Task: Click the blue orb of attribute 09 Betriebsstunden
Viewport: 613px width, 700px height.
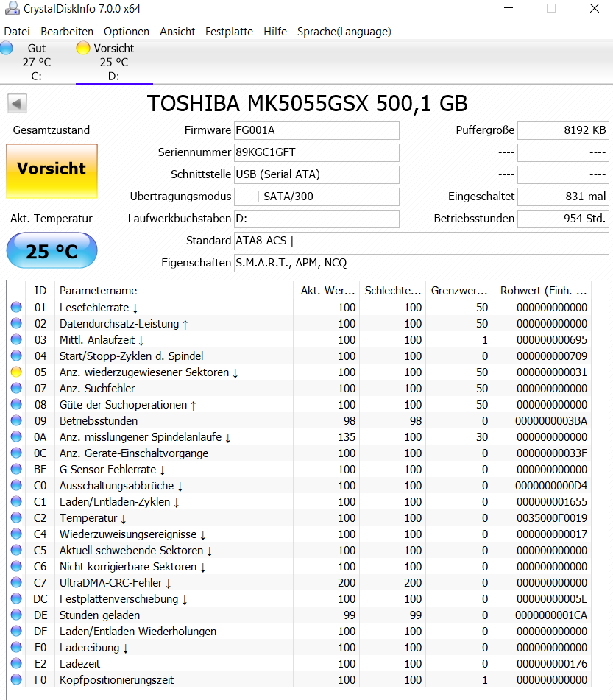Action: (x=16, y=420)
